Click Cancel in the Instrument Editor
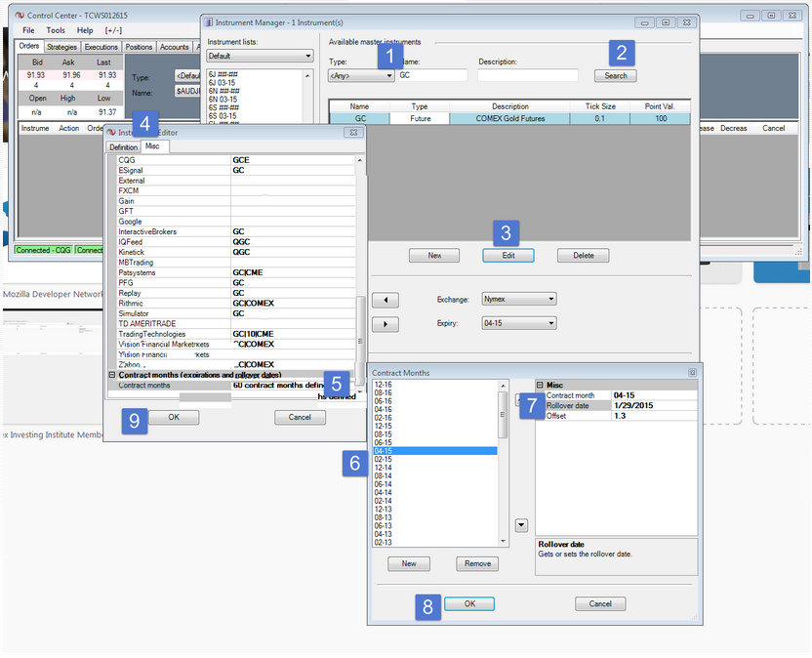 300,417
